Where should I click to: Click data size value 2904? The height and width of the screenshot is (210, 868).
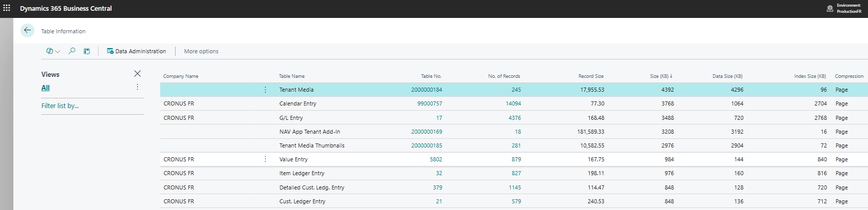tap(737, 145)
